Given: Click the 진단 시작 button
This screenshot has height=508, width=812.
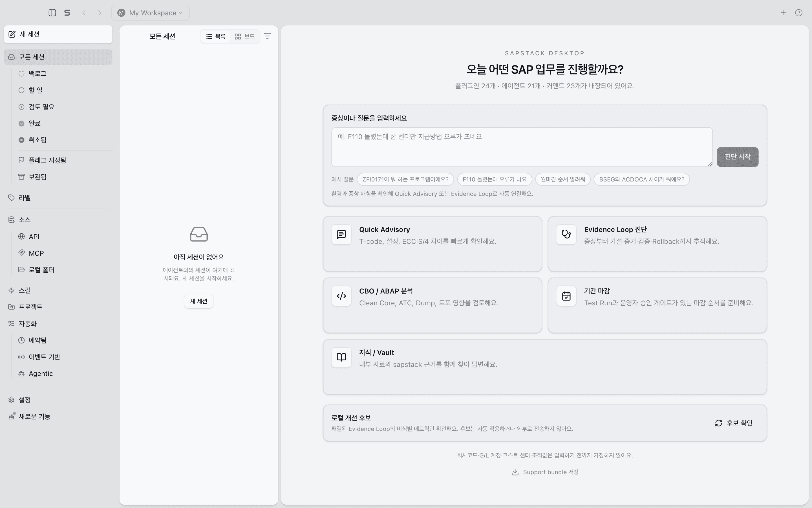Looking at the screenshot, I should pos(738,157).
